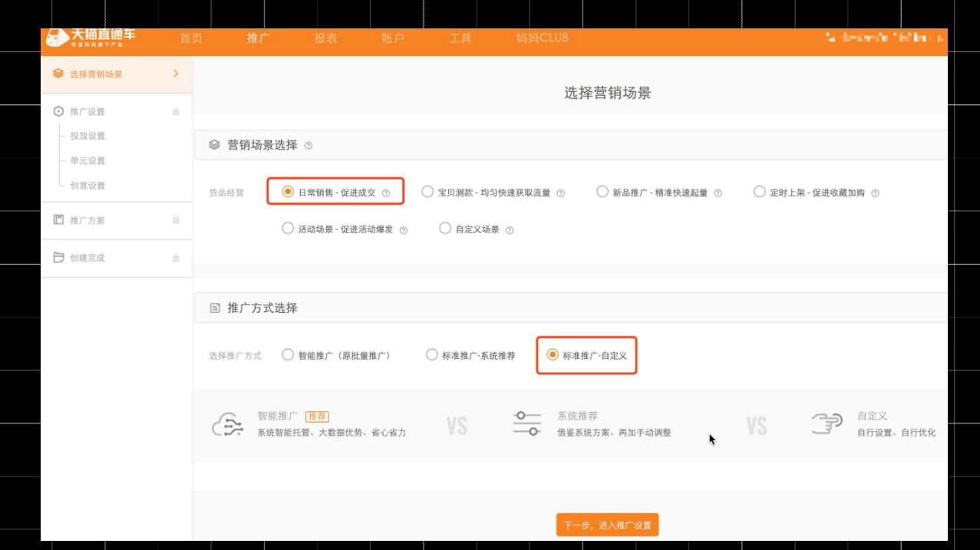980x550 pixels.
Task: Open 投放设置 sub-item in sidebar
Action: pos(87,136)
